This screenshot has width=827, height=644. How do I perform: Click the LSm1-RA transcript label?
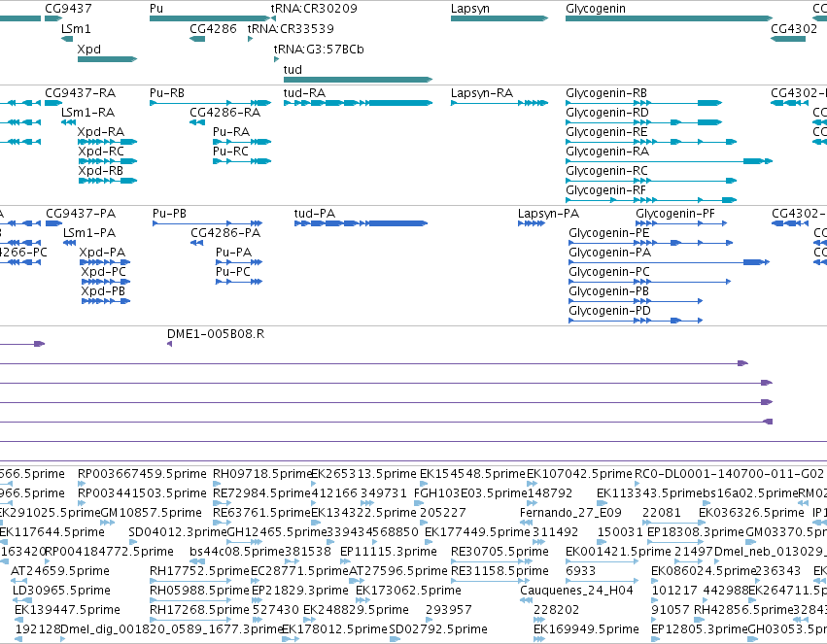pyautogui.click(x=87, y=113)
